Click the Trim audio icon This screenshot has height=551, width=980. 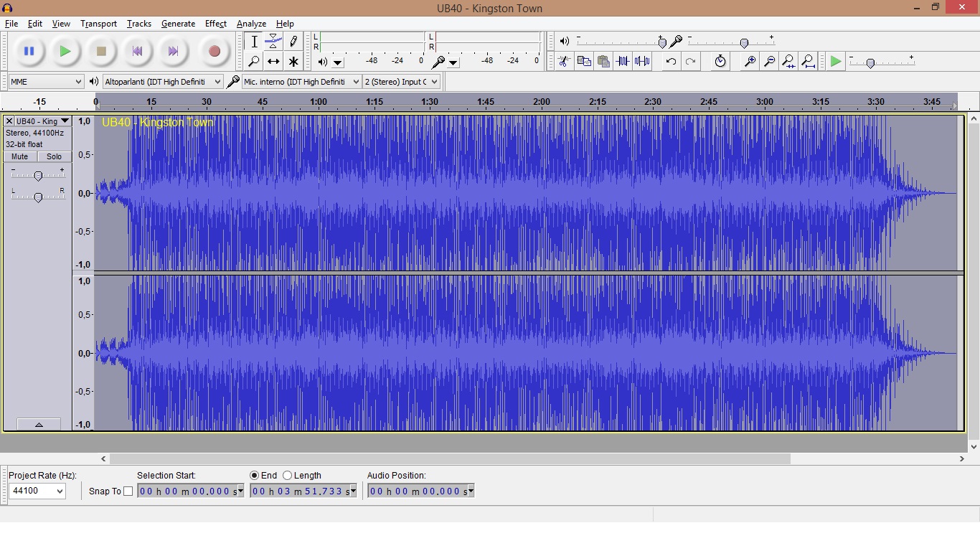[x=623, y=62]
